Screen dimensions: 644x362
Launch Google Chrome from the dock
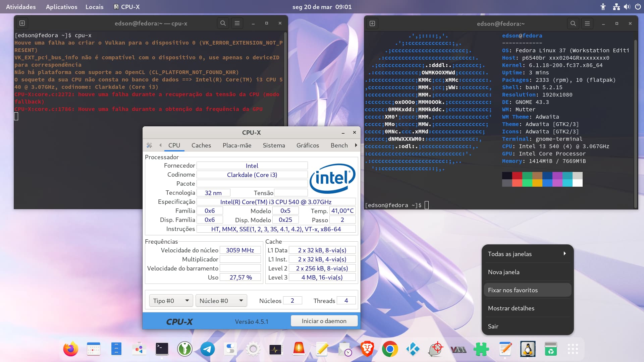click(390, 349)
